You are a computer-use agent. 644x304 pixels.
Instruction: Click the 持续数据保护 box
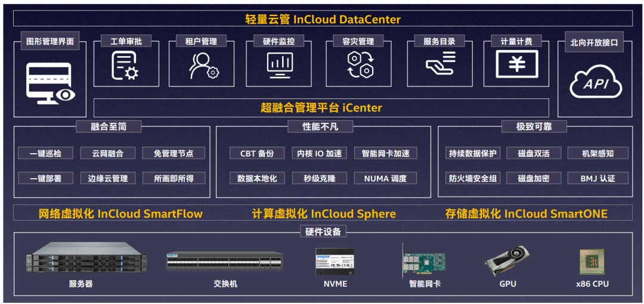(x=472, y=153)
